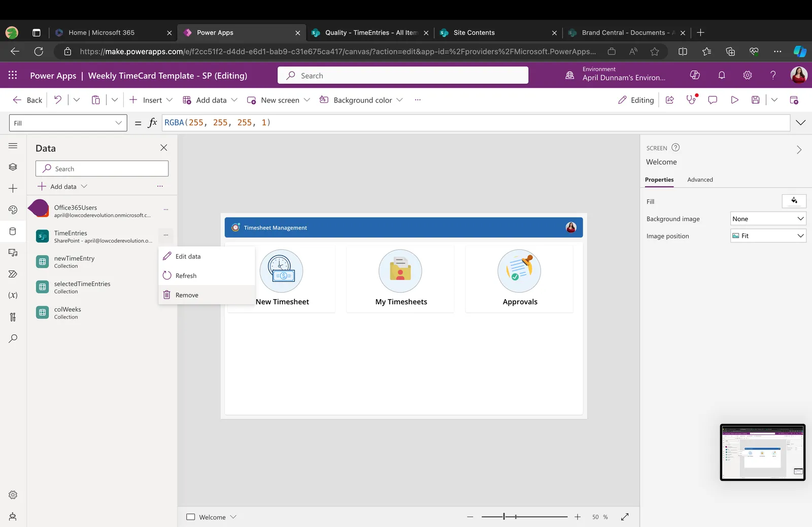The image size is (812, 527).
Task: Open the Image position Fit dropdown
Action: 768,236
